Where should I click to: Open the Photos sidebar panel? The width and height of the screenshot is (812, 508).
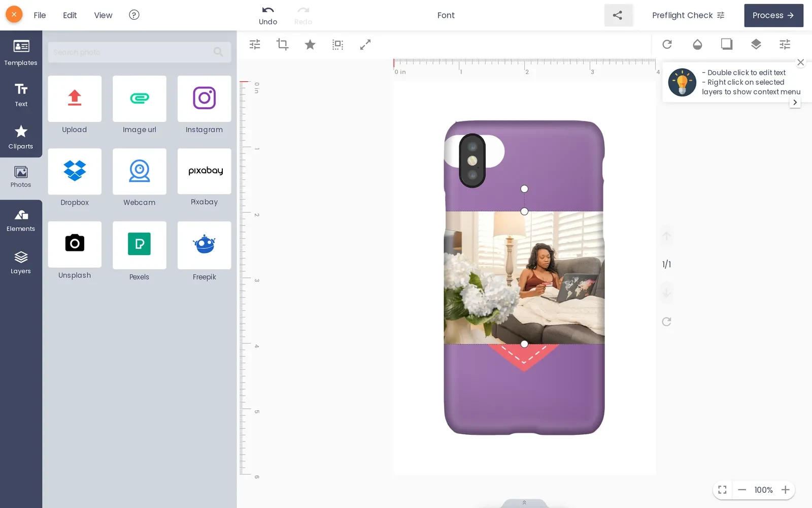click(x=21, y=177)
